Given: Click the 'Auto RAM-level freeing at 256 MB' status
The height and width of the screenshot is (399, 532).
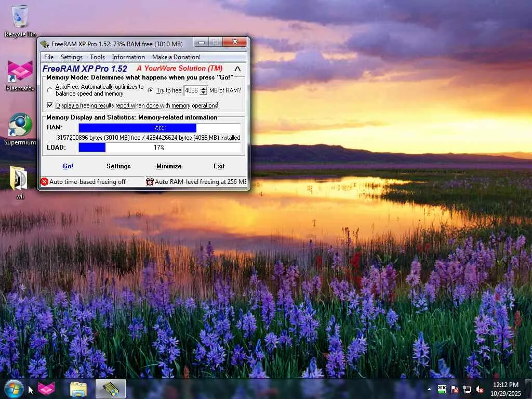Looking at the screenshot, I should [201, 182].
